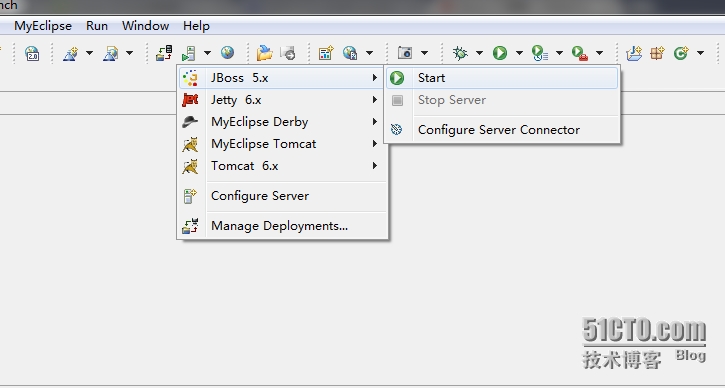725x388 pixels.
Task: Click the Tomcat 6.x cat icon
Action: click(190, 166)
